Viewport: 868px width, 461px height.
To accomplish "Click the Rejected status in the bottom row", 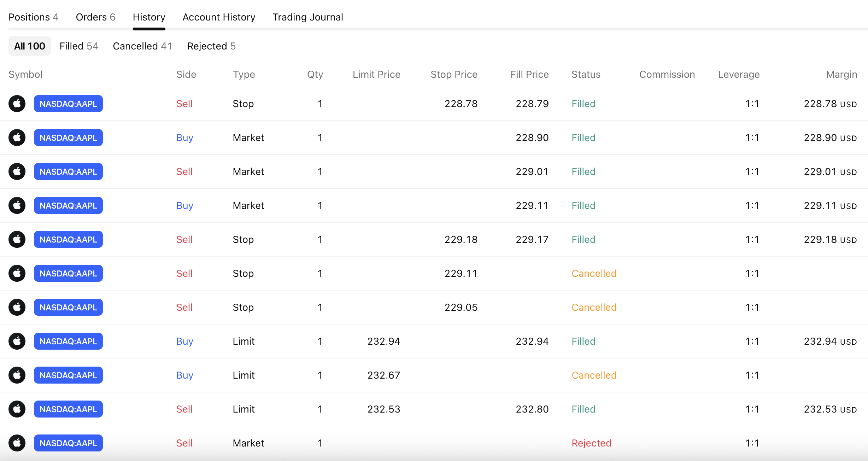I will pos(591,443).
